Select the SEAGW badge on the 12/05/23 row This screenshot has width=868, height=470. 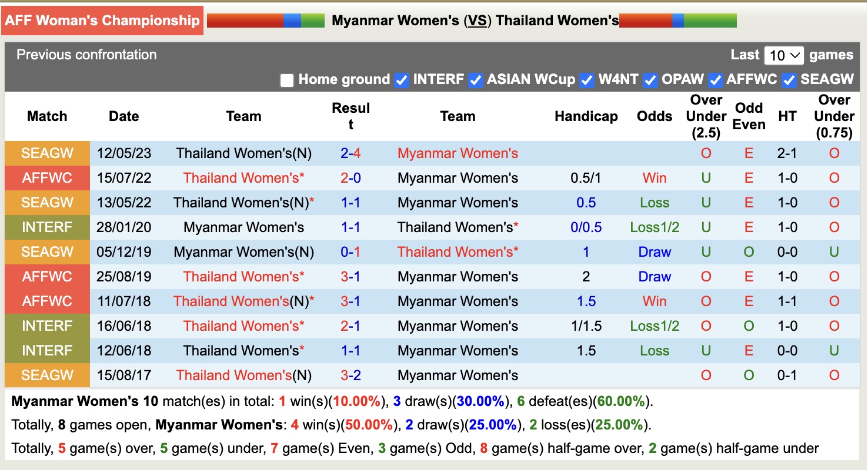click(x=47, y=153)
